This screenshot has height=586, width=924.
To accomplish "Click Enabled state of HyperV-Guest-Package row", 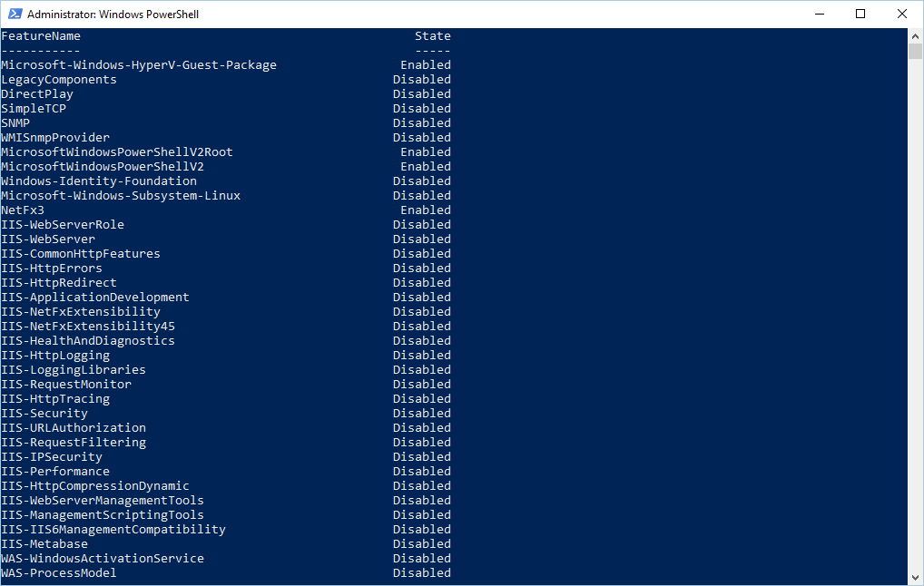I will click(426, 64).
